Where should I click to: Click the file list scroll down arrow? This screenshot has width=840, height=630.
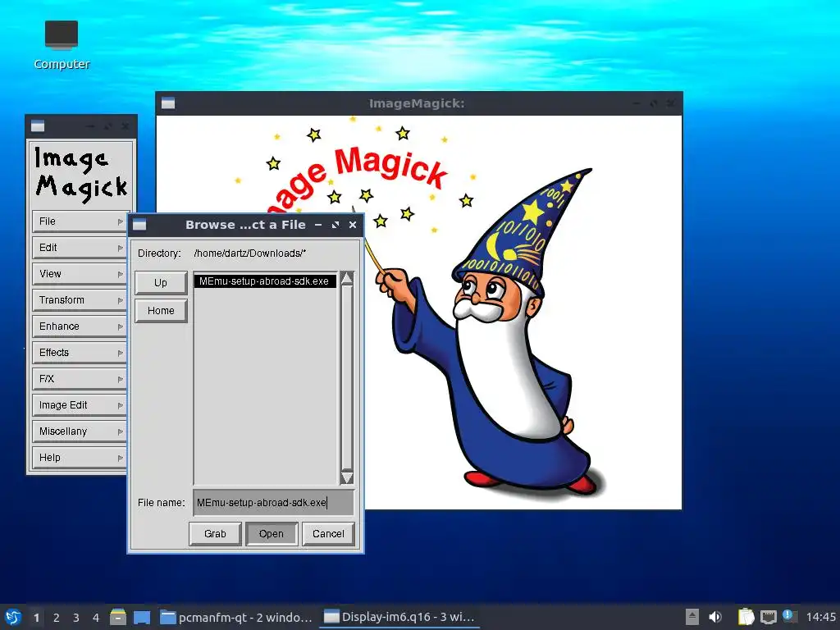pos(347,478)
